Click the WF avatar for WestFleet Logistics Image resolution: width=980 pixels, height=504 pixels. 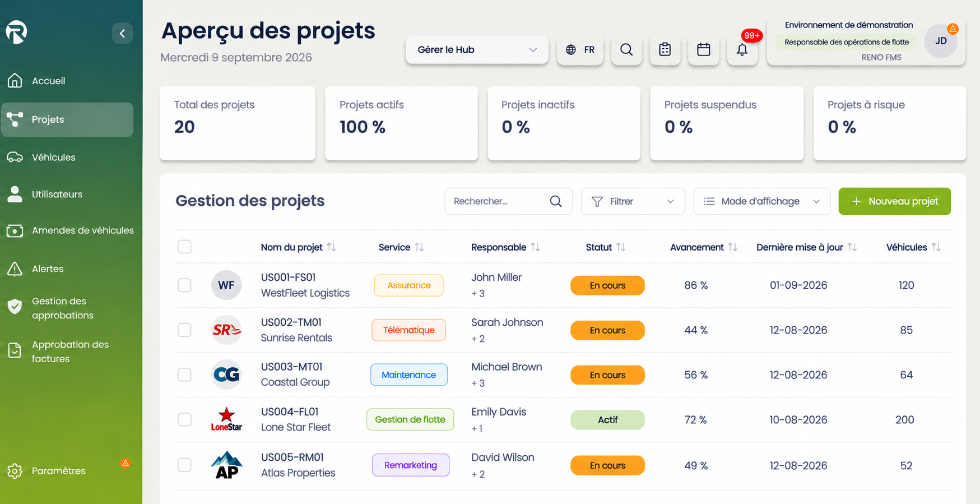click(x=226, y=285)
